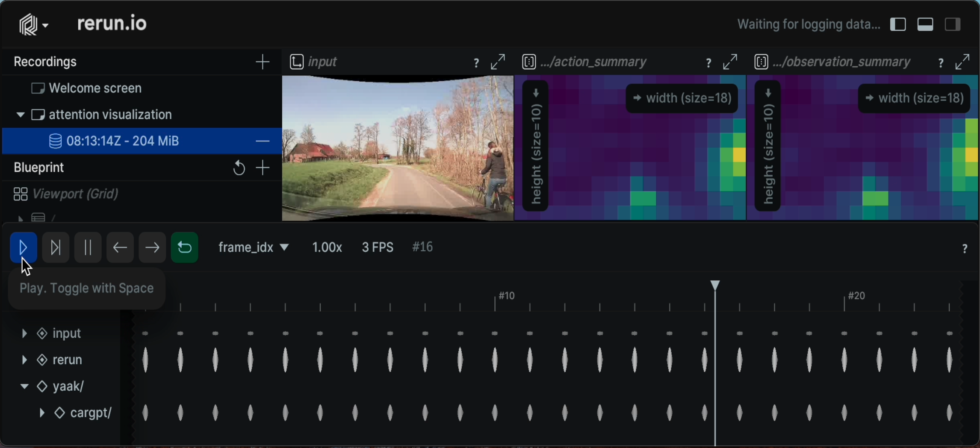Select Viewport (Grid) container
This screenshot has height=448, width=980.
click(x=142, y=194)
